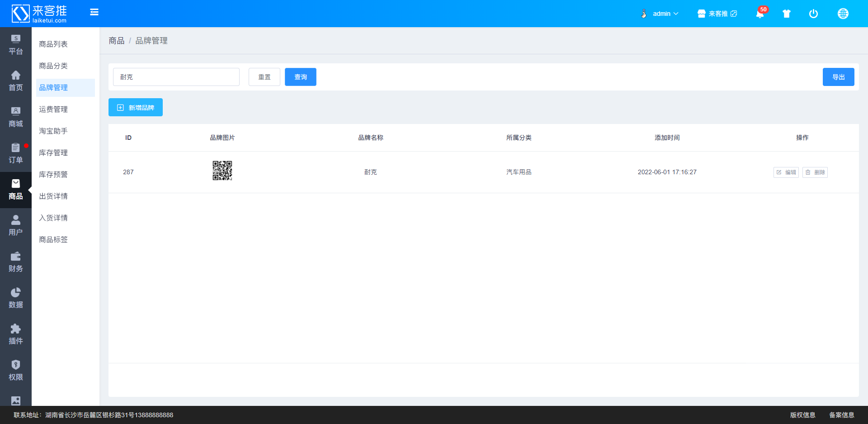Click the 重置 reset button
This screenshot has width=868, height=424.
click(264, 77)
